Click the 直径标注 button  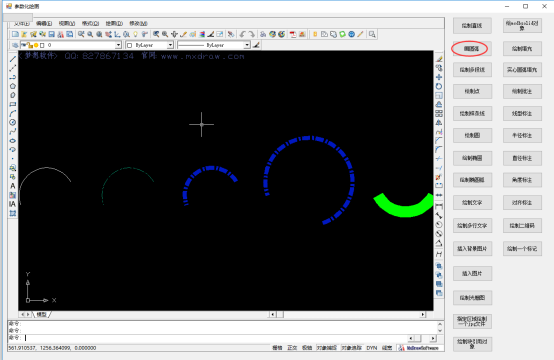click(x=522, y=158)
